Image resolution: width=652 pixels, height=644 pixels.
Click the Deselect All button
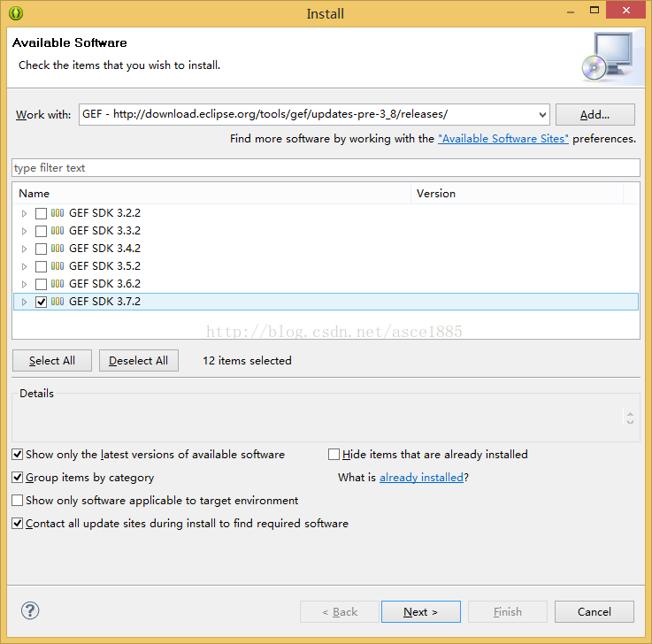coord(139,360)
